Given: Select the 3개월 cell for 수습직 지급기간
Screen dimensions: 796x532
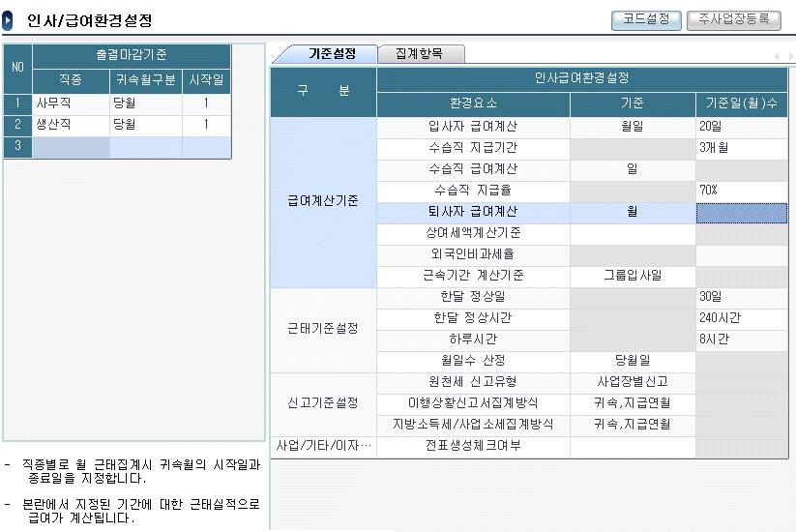Looking at the screenshot, I should (741, 148).
